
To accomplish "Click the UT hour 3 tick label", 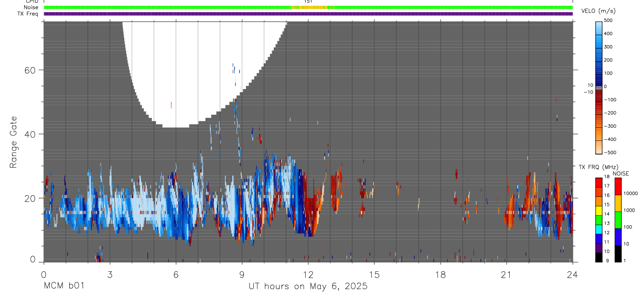I will (x=110, y=274).
